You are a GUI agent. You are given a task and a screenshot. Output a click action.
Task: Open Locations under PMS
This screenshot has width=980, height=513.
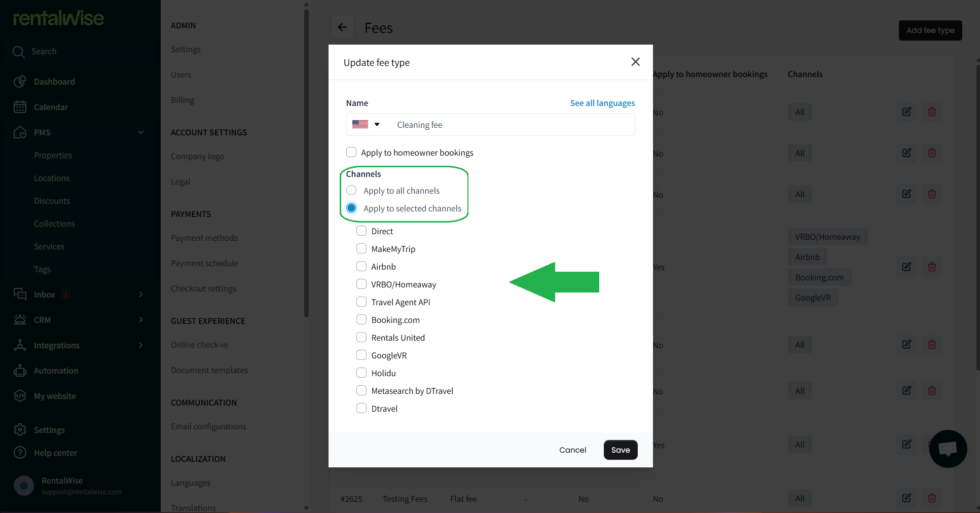(x=52, y=178)
